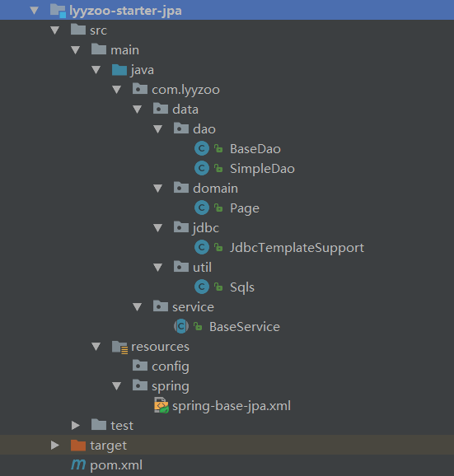Image resolution: width=454 pixels, height=476 pixels.
Task: Select the util package label
Action: [202, 268]
